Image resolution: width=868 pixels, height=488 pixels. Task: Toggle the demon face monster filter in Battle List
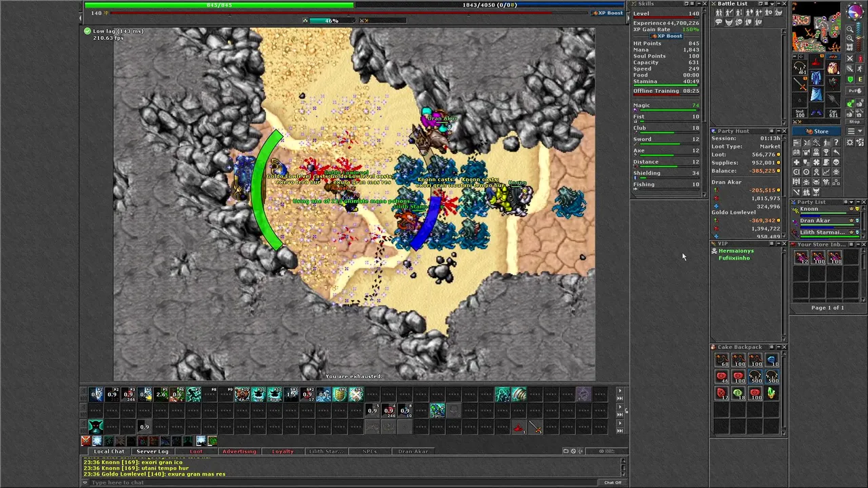tap(729, 22)
